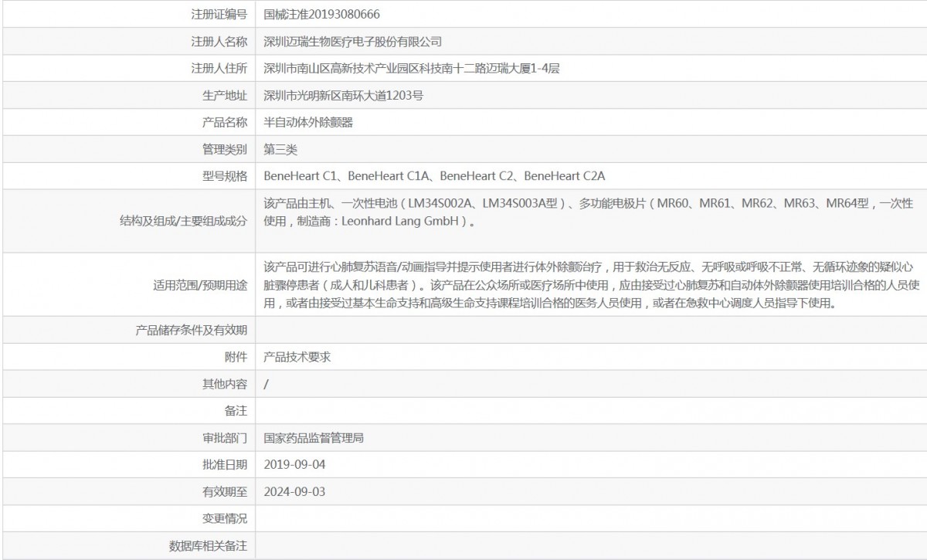The width and height of the screenshot is (927, 560).
Task: Select approval department 国家药品监督管理局
Action: point(314,438)
